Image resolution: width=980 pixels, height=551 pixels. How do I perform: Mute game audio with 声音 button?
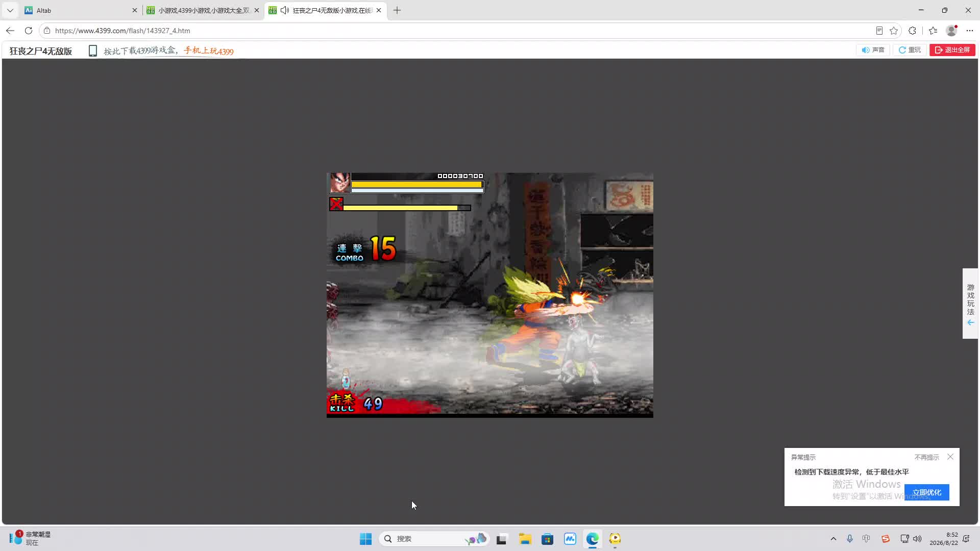[x=873, y=50]
